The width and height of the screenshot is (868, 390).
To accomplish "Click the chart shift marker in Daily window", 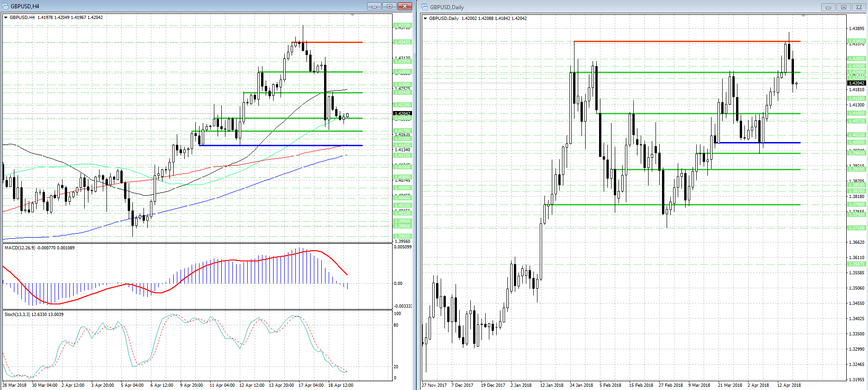I will [803, 16].
